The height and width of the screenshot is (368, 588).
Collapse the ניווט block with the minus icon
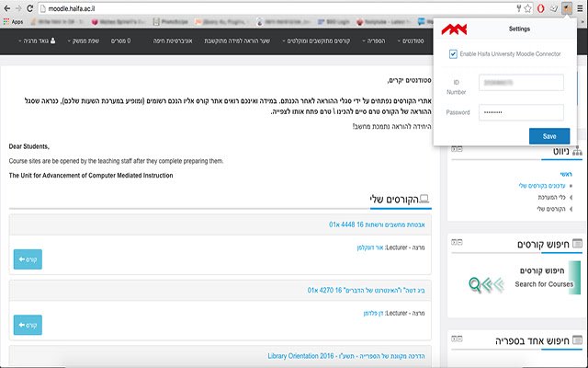coord(459,149)
